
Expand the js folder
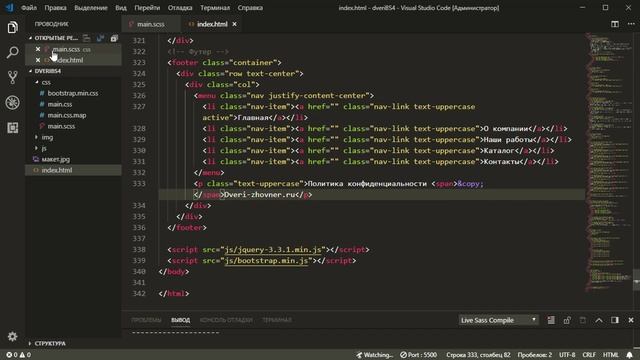[x=44, y=148]
